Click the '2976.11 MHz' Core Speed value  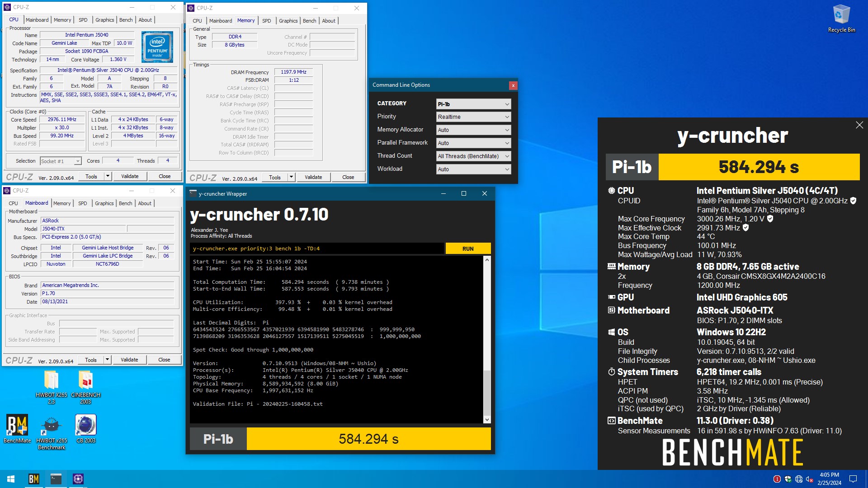62,120
